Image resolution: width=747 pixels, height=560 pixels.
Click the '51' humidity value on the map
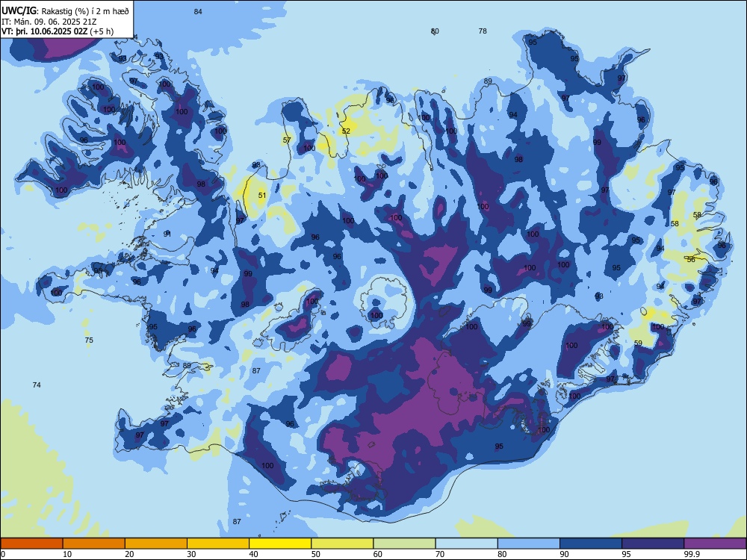[262, 195]
